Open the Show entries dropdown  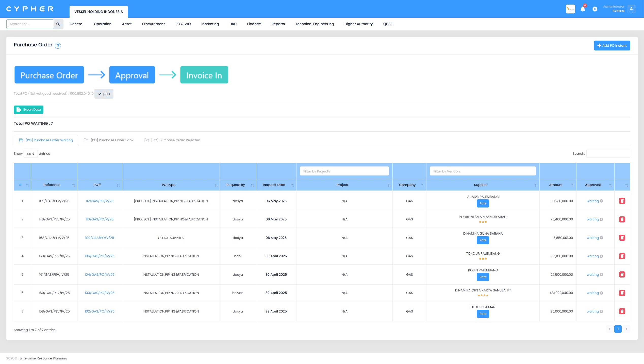pos(30,154)
